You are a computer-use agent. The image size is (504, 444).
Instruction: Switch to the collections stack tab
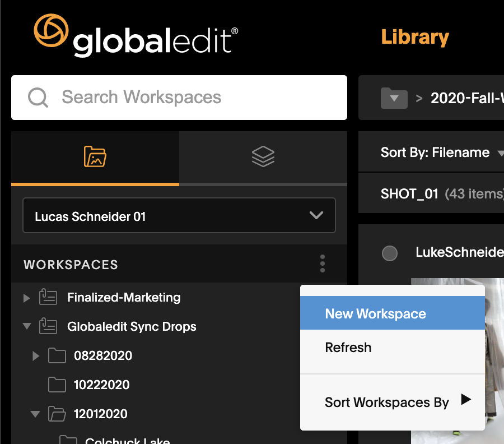tap(263, 157)
